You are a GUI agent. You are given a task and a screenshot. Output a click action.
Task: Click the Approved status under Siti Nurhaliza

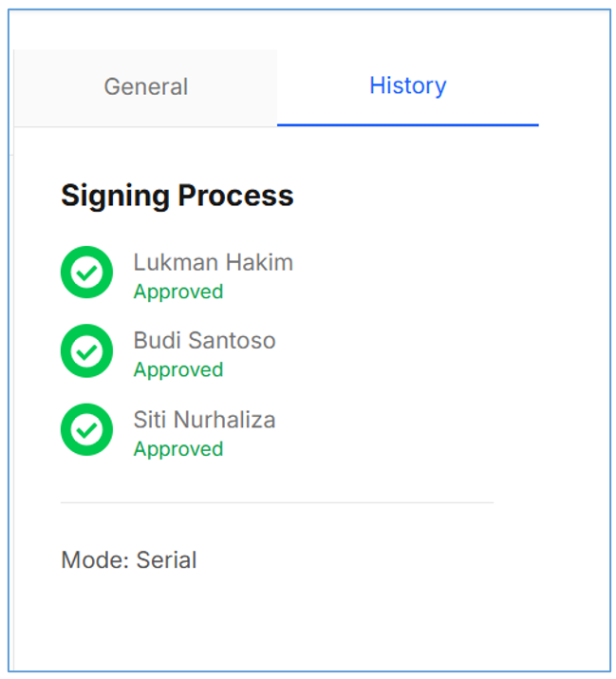tap(178, 448)
